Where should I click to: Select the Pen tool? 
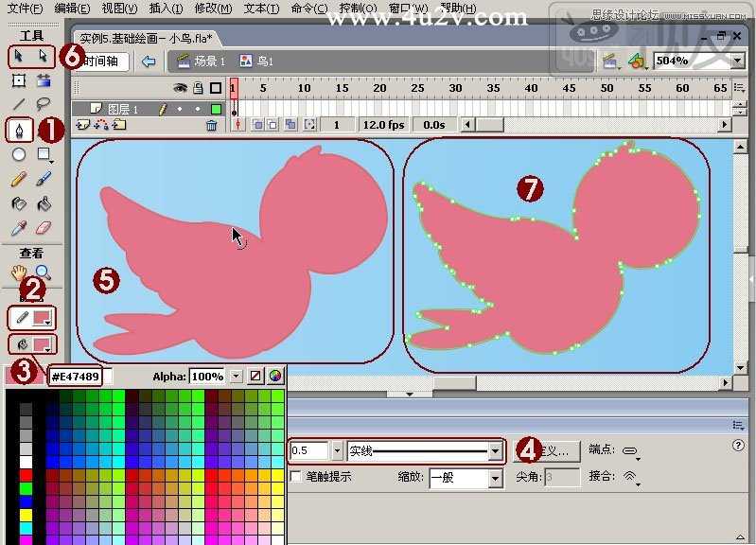(x=19, y=131)
